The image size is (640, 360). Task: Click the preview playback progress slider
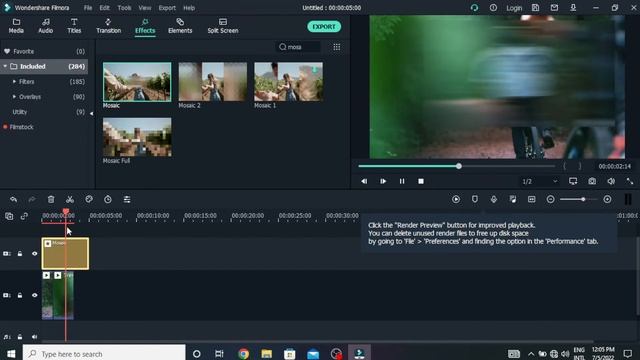[456, 166]
